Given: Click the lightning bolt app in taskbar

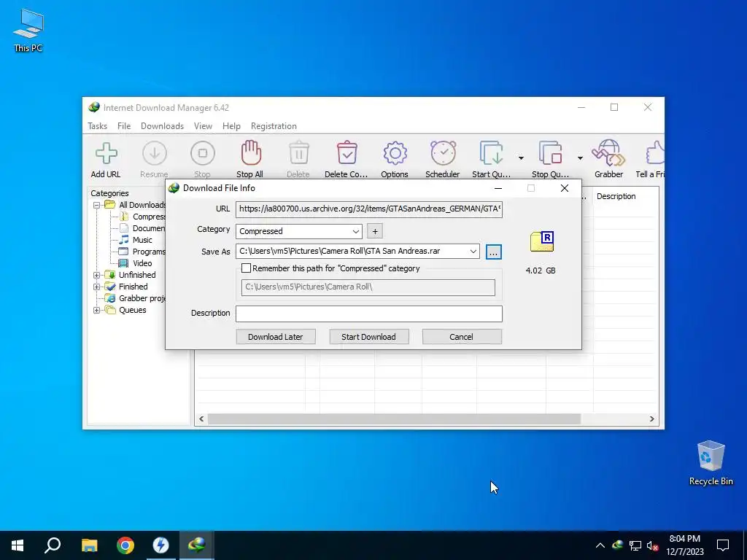Looking at the screenshot, I should pos(161,545).
